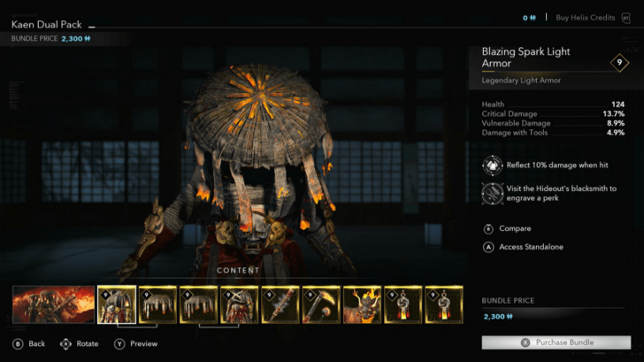The width and height of the screenshot is (644, 362).
Task: Click the blacksmith engrave perk icon
Action: coord(493,194)
